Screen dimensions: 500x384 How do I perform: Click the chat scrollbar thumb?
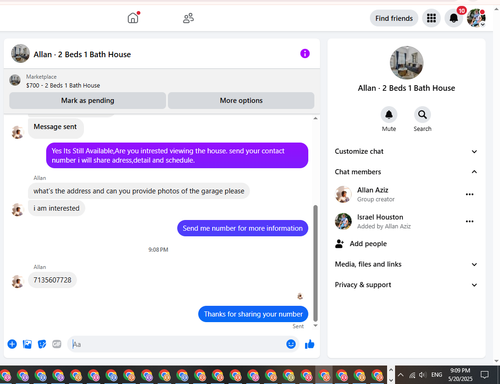point(315,263)
